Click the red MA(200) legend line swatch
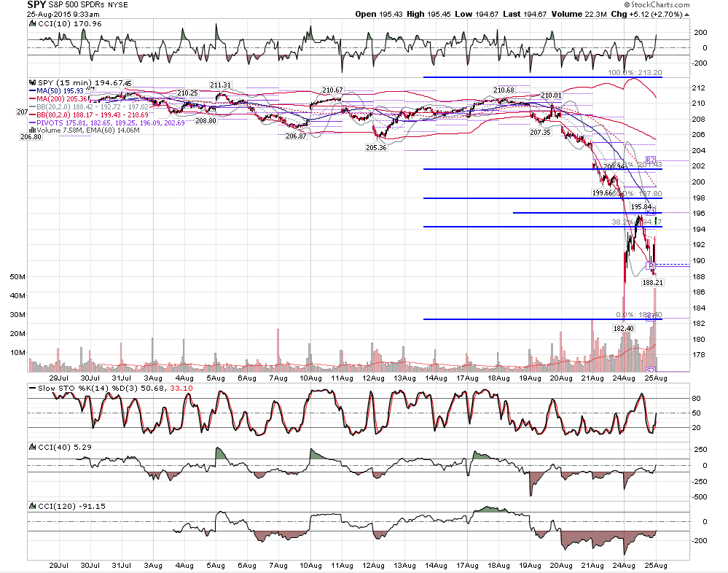728x573 pixels. click(32, 99)
